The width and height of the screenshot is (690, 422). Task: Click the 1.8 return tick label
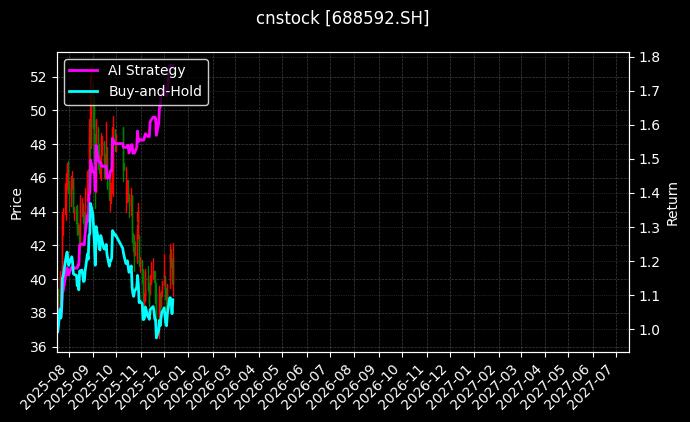tap(647, 58)
